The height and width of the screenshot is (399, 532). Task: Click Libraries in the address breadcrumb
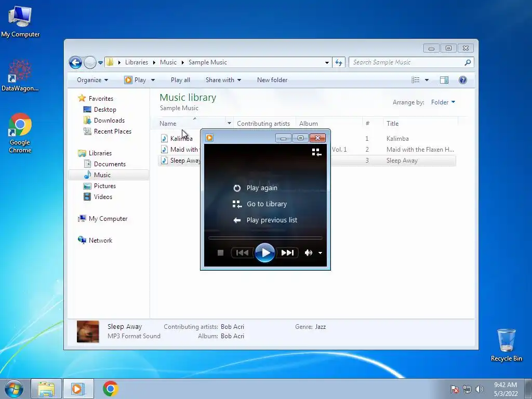tap(137, 62)
